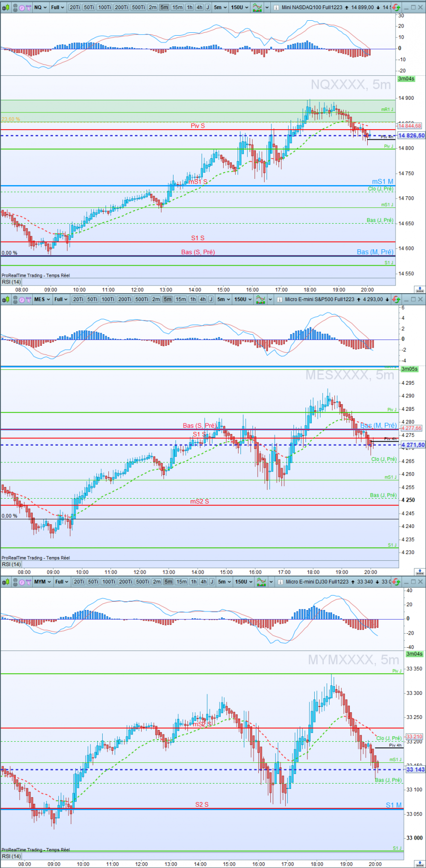Click the group link icon in MES toolbar
The image size is (426, 868).
[15, 299]
